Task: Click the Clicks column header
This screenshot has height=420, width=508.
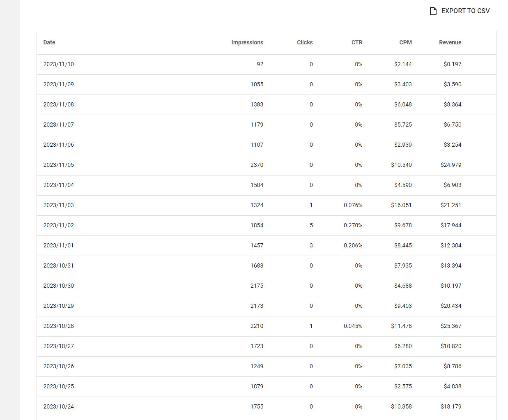Action: pos(305,42)
